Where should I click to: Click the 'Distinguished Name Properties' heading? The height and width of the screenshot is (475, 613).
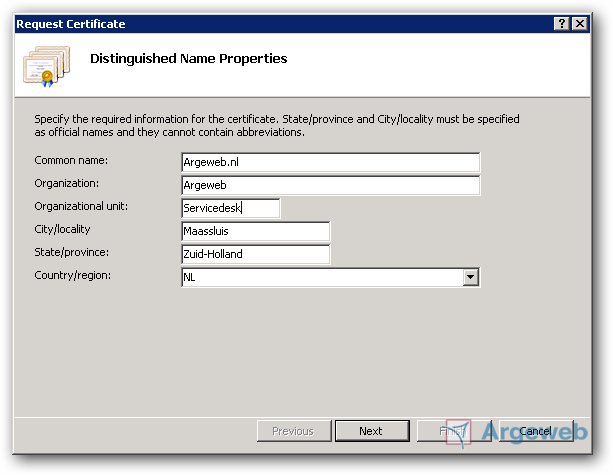[x=189, y=59]
